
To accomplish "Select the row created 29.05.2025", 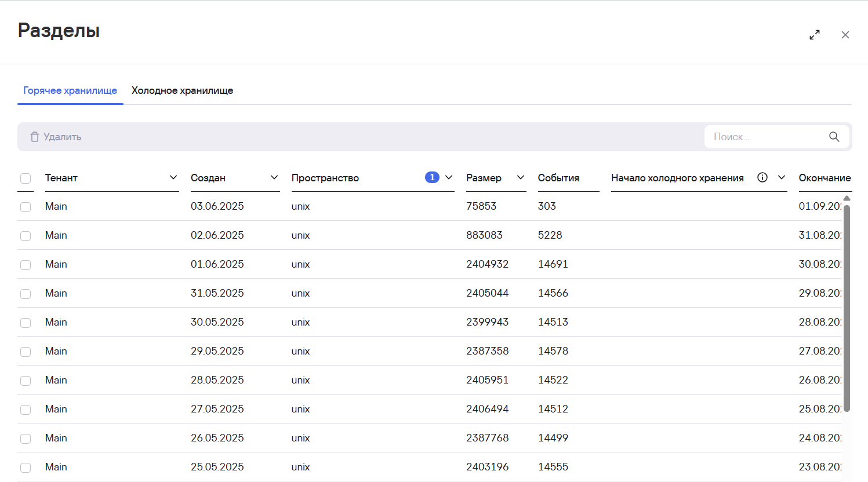I will [26, 352].
